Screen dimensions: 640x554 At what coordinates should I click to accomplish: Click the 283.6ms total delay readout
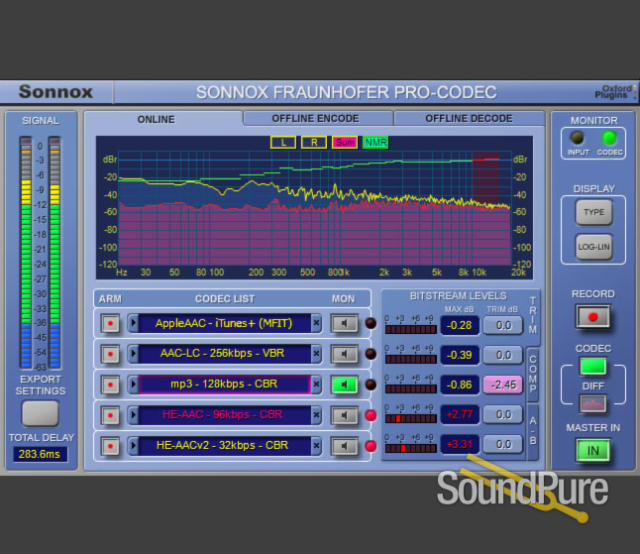pyautogui.click(x=40, y=454)
